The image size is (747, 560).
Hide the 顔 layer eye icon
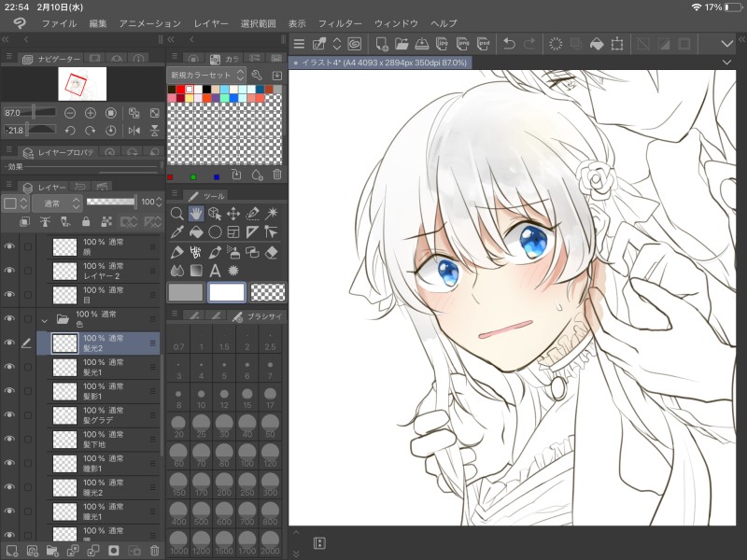[x=9, y=246]
